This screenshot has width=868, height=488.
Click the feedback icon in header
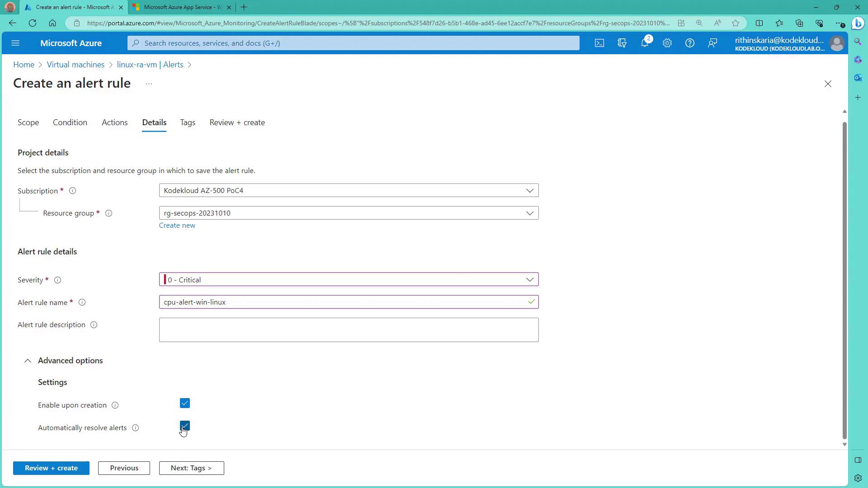pos(712,43)
